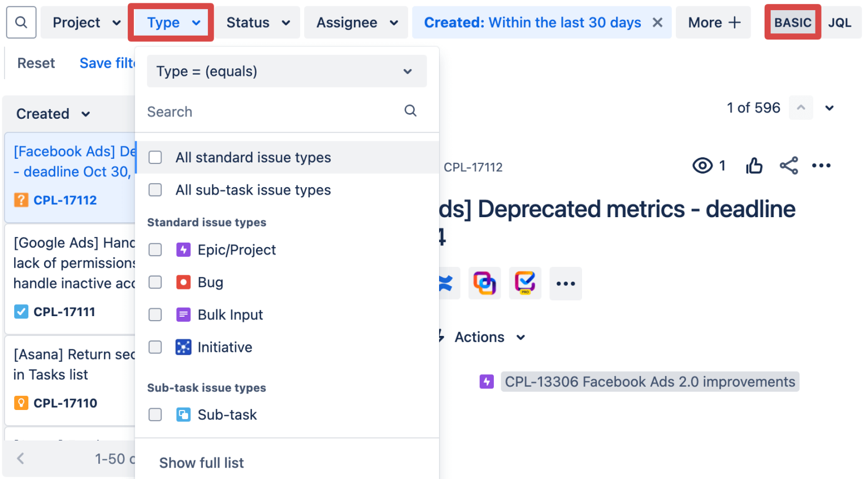
Task: Open the Status filter dropdown
Action: [x=257, y=22]
